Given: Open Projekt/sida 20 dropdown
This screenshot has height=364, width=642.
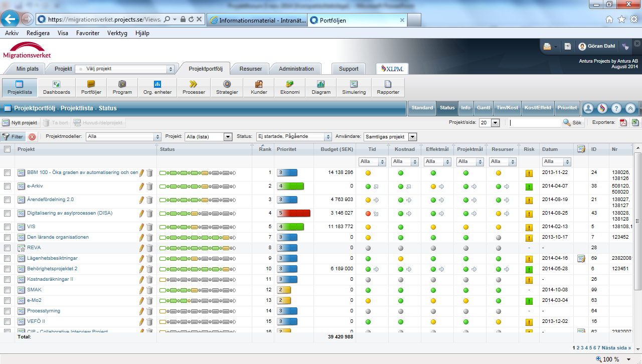Looking at the screenshot, I should [x=489, y=123].
